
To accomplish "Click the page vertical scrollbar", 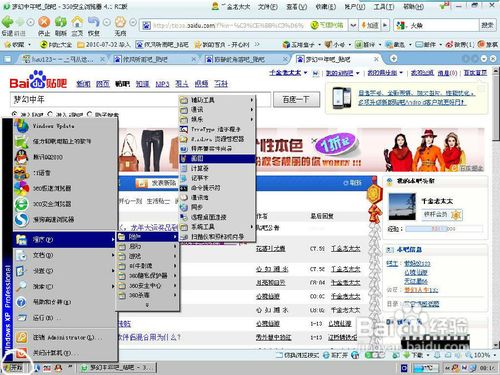I will tap(496, 207).
